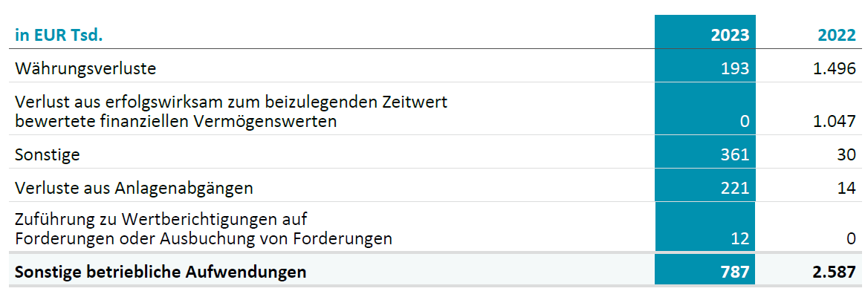Click the Verluste aus Anlagenabgängen label
The width and height of the screenshot is (868, 297).
pos(134,189)
